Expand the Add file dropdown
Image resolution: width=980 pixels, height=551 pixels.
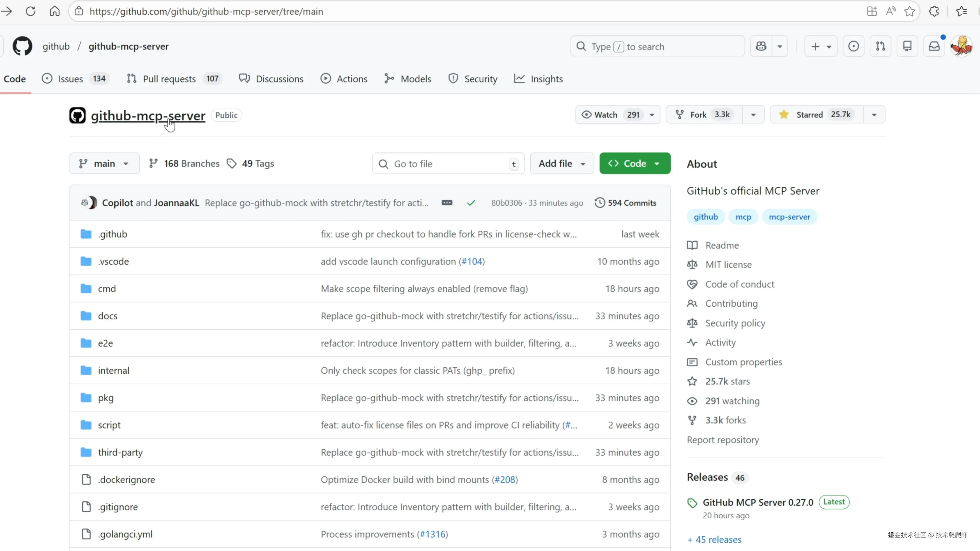click(x=561, y=164)
